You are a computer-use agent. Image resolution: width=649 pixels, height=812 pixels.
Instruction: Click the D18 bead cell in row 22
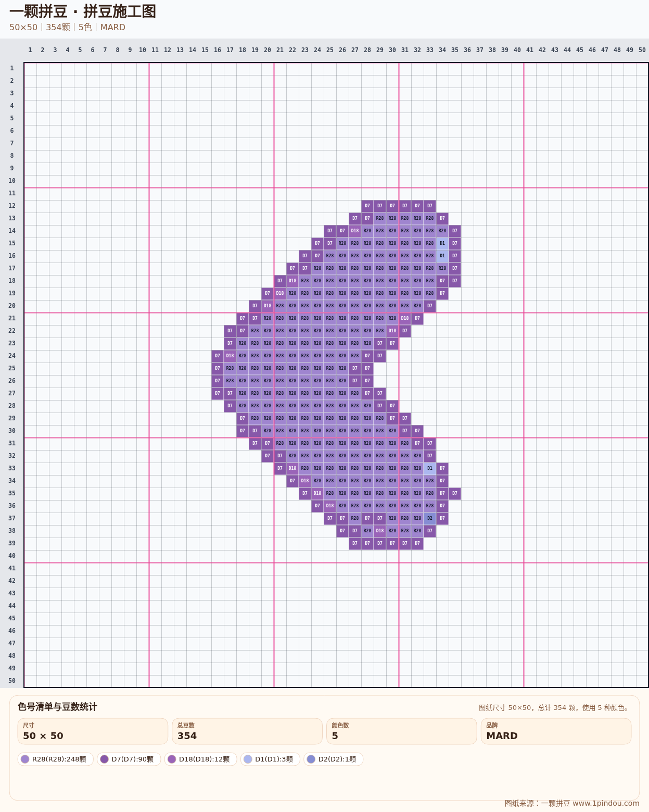pyautogui.click(x=392, y=331)
